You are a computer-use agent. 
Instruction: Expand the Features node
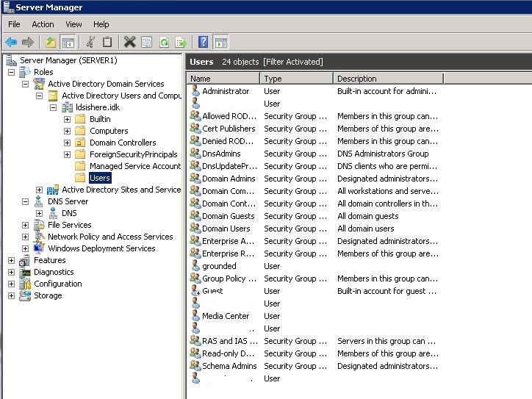(x=11, y=260)
